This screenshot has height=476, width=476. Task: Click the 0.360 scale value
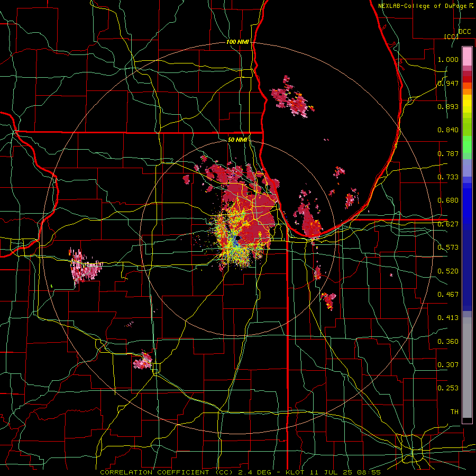[x=448, y=342]
